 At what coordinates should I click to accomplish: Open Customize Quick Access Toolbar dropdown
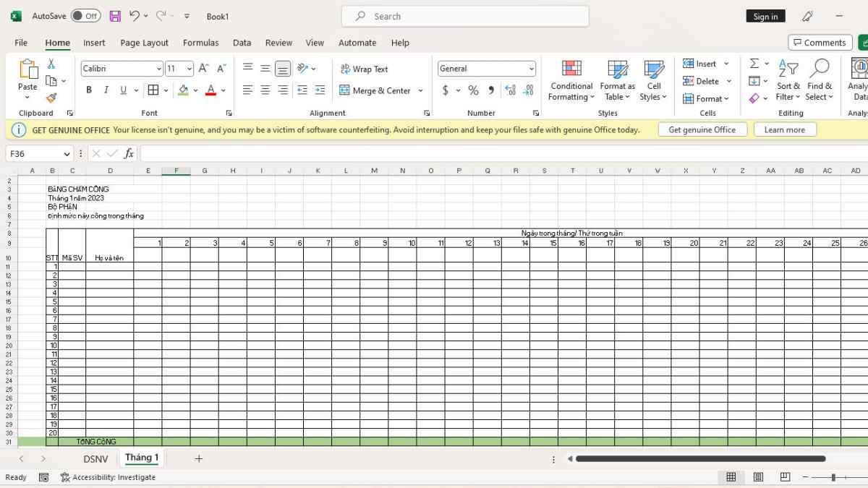(187, 16)
